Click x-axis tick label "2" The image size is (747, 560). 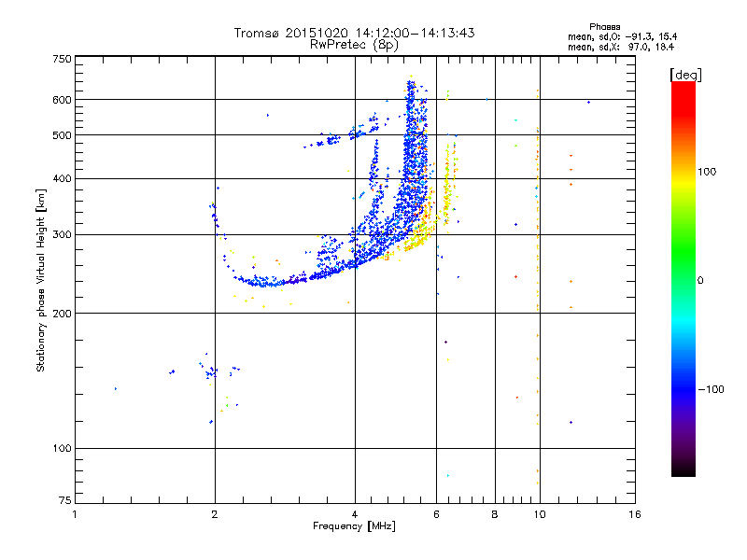(215, 514)
